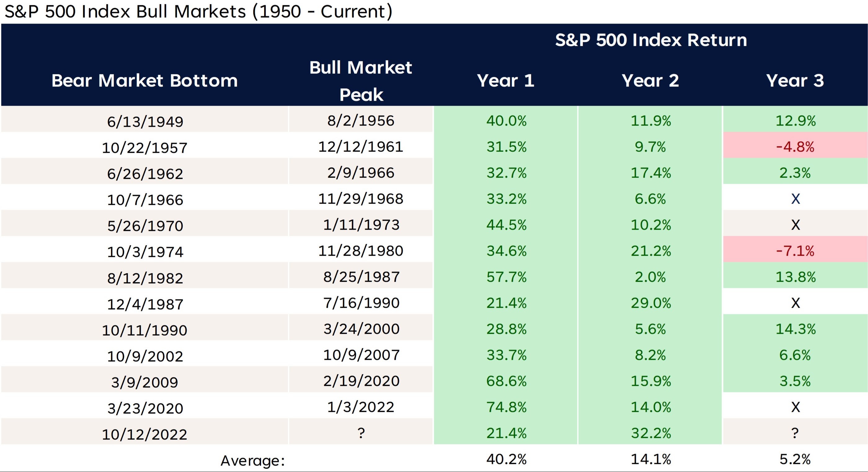This screenshot has height=472, width=868.
Task: Select the Year 1 column header
Action: pyautogui.click(x=505, y=81)
